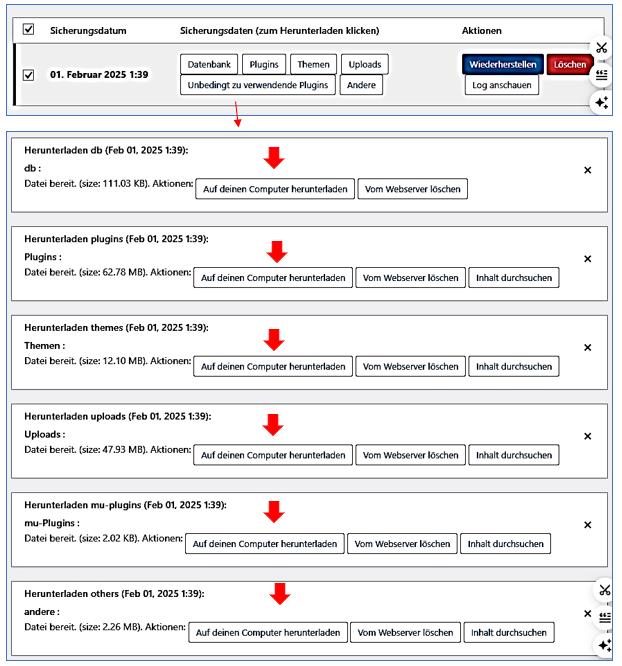The image size is (622, 666).
Task: Click 'Vom Webserver löschen' for Plugins file
Action: click(x=410, y=278)
